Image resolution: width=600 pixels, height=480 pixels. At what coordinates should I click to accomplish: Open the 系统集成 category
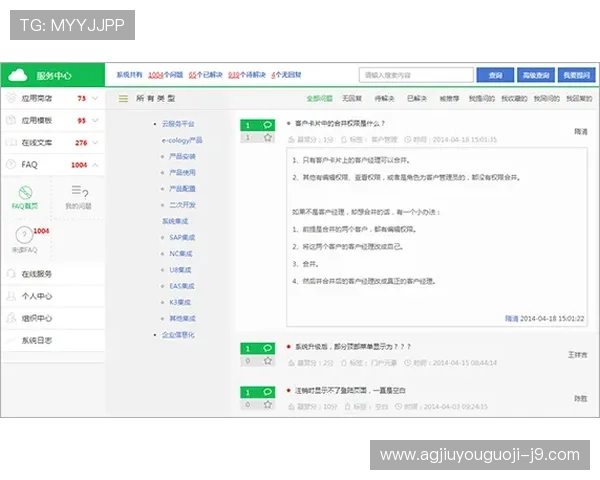pyautogui.click(x=175, y=221)
